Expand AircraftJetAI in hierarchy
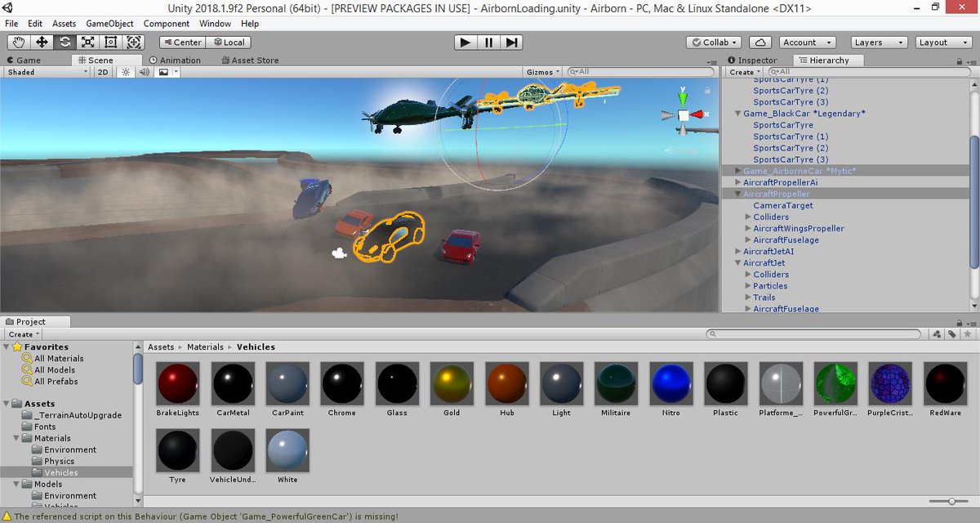 click(738, 252)
